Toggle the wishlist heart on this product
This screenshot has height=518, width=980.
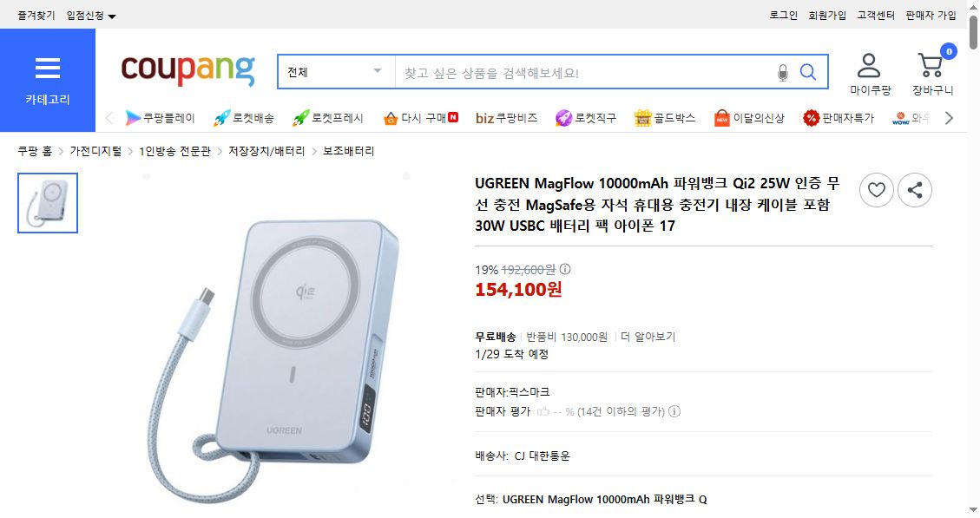point(877,190)
